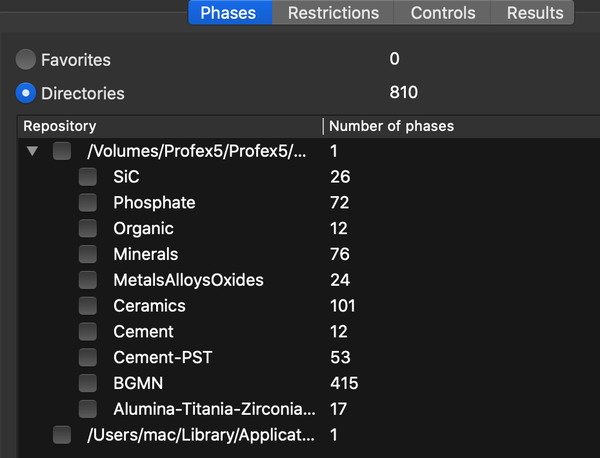The width and height of the screenshot is (600, 458).
Task: Check the /Users/mac/Library repository checkbox
Action: [x=62, y=435]
